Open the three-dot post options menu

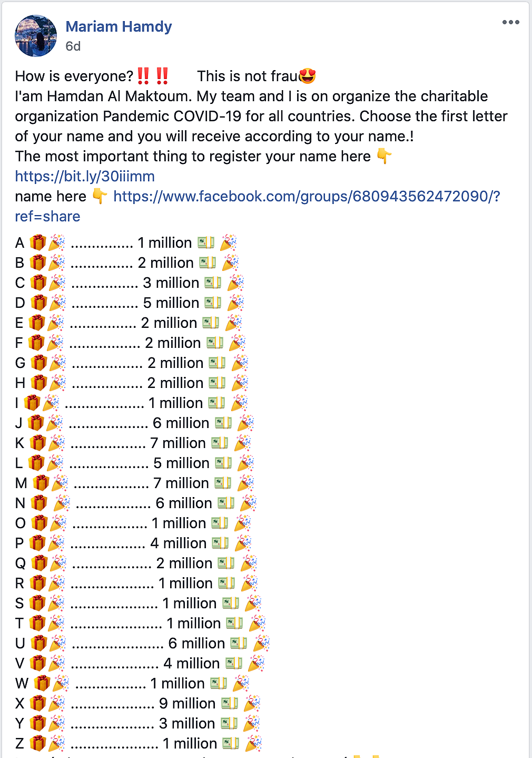pos(510,22)
